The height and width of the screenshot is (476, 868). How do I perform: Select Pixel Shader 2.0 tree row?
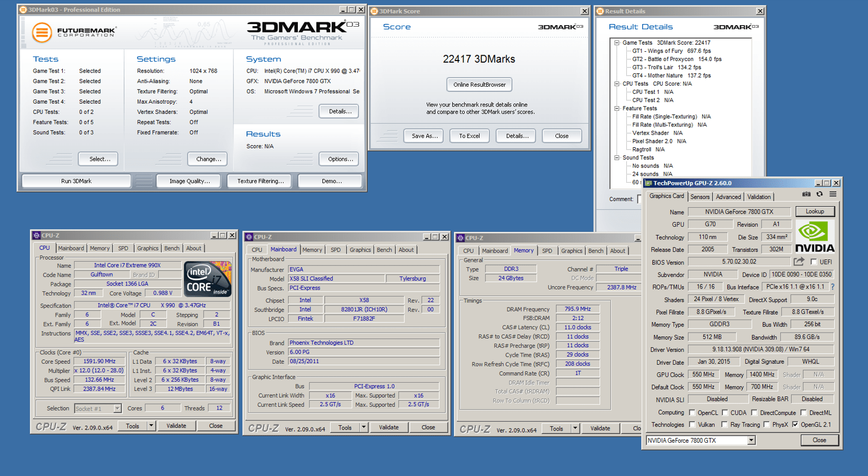point(659,141)
